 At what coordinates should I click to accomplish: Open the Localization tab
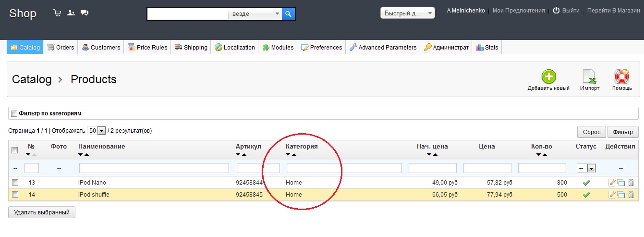235,47
